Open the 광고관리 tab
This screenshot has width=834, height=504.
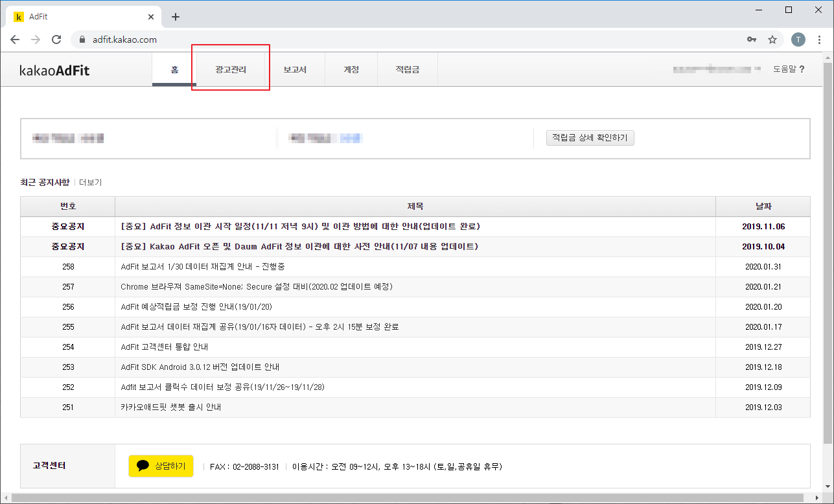[231, 69]
